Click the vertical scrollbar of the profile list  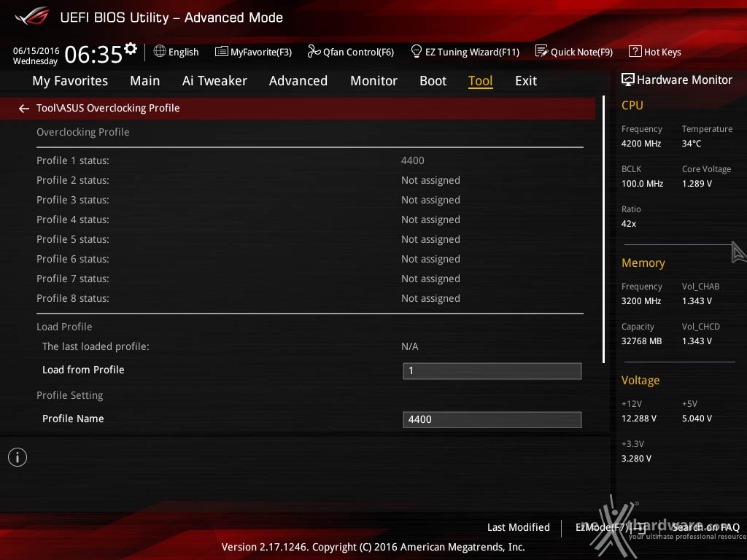click(603, 229)
